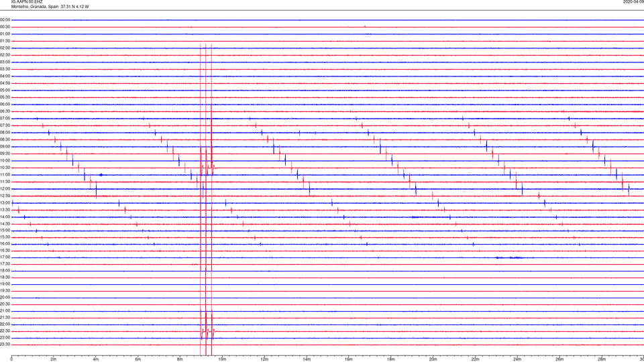Select the 23:30 trace time label

click(5, 345)
